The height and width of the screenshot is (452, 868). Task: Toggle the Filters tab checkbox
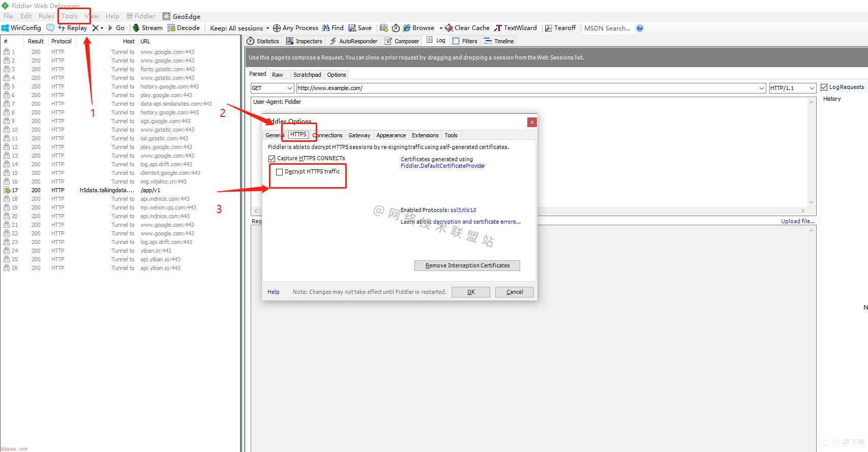point(456,41)
